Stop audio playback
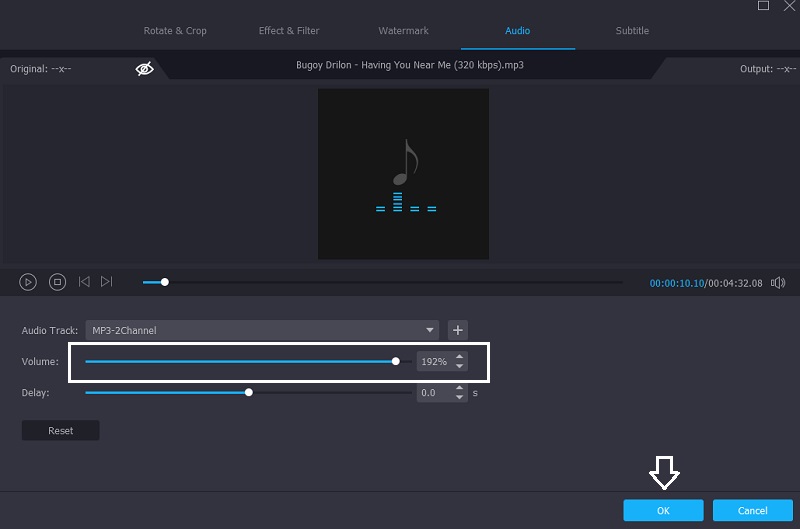 (57, 283)
